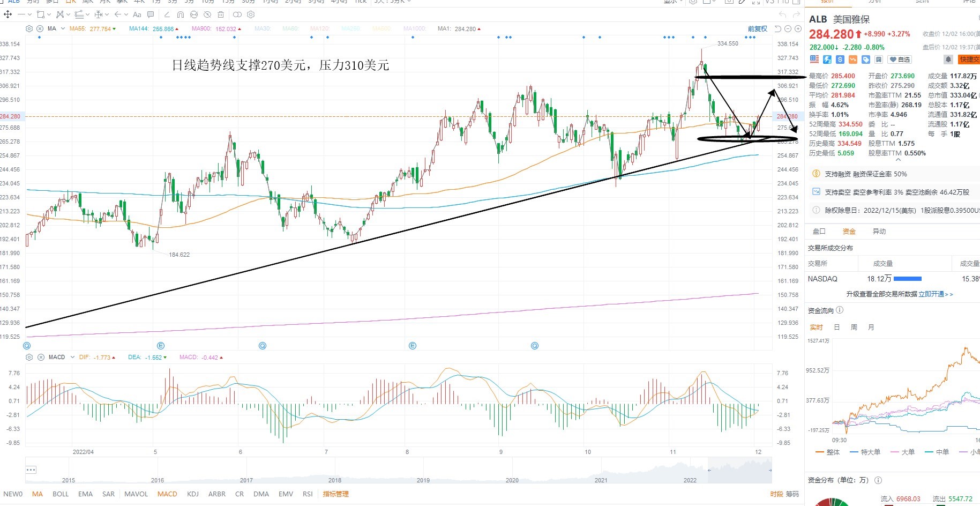
Task: Zoom in chart with plus circle icon
Action: click(x=798, y=28)
